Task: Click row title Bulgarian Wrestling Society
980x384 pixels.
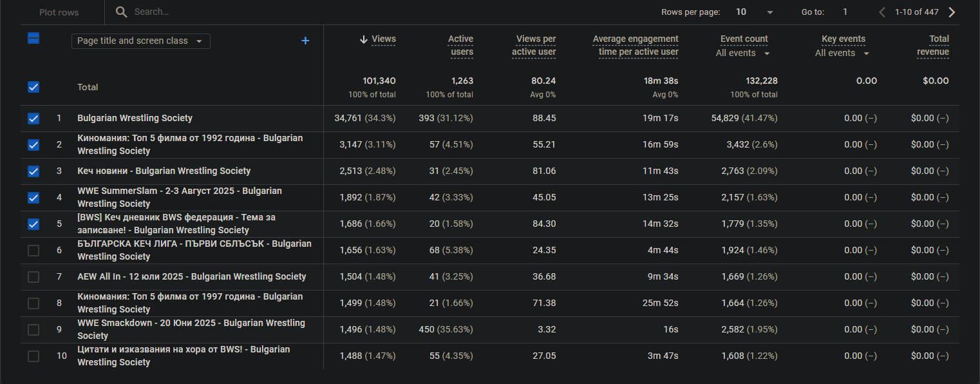Action: (x=135, y=119)
